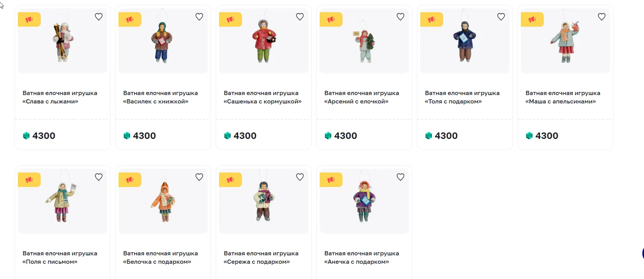Favorite the «Василек с книжкой» toy
The height and width of the screenshot is (279, 644).
point(199,17)
